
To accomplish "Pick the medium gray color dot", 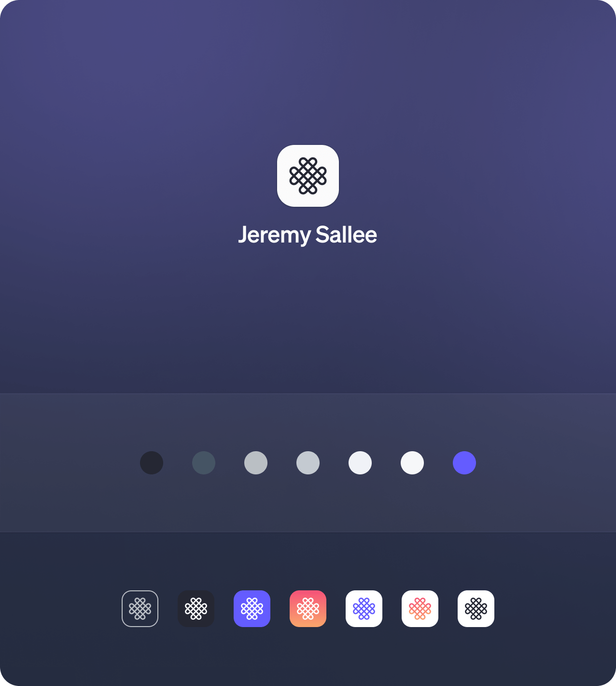I will [256, 463].
